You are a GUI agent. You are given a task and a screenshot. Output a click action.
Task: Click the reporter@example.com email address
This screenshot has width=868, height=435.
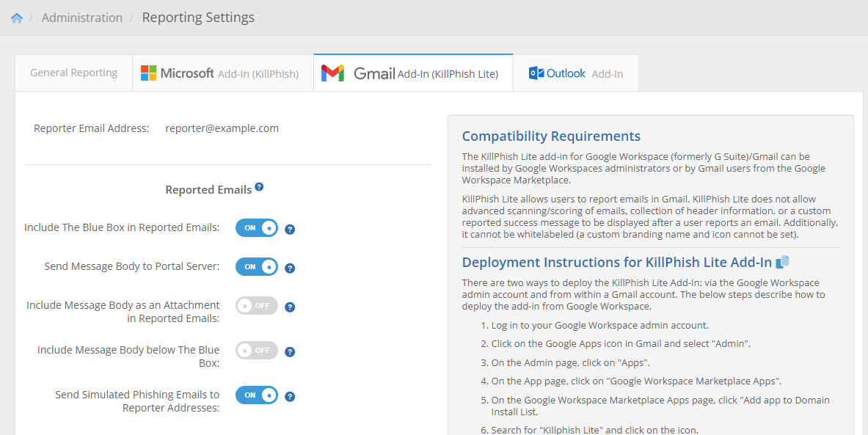222,128
